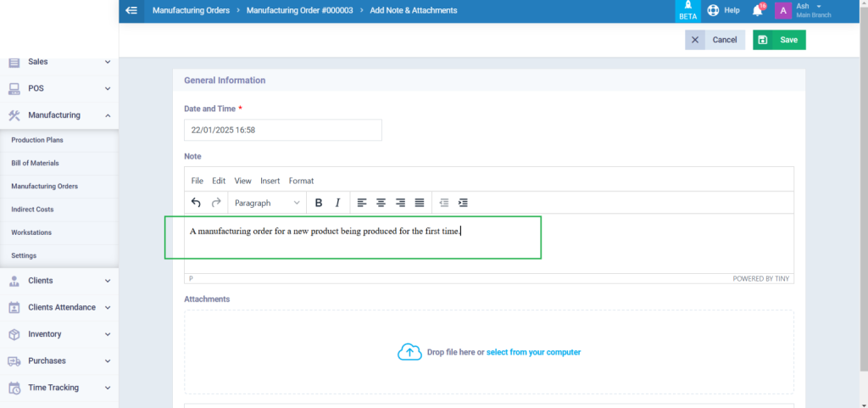Cancel adding the note
868x408 pixels.
715,40
